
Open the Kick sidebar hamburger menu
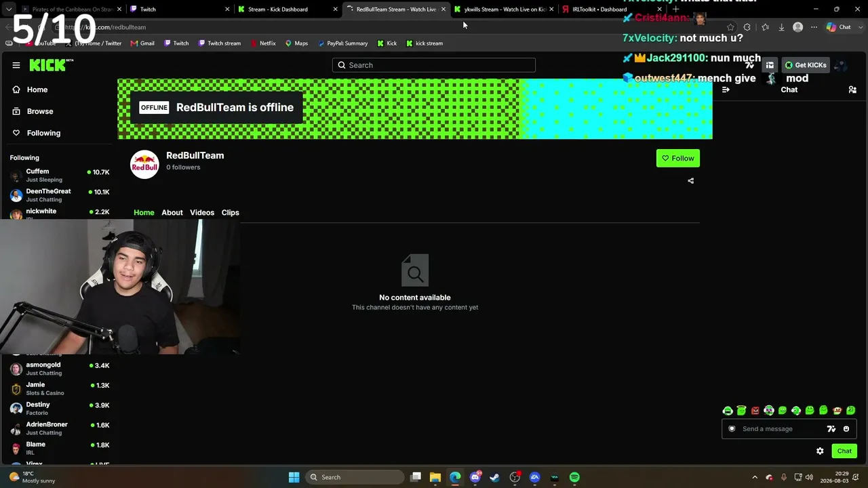coord(16,65)
